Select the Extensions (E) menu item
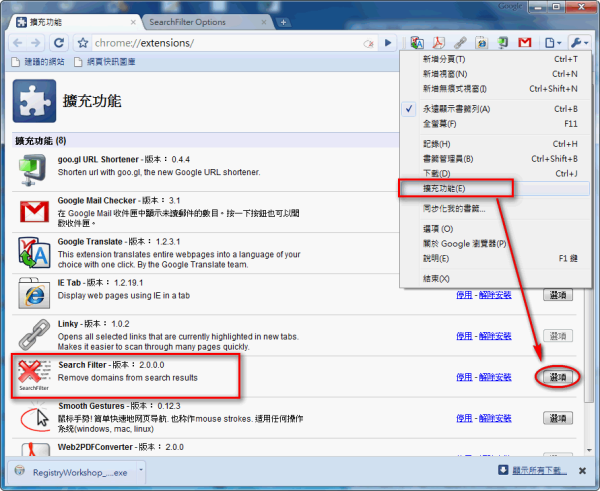Viewport: 600px width, 491px height. coord(496,189)
